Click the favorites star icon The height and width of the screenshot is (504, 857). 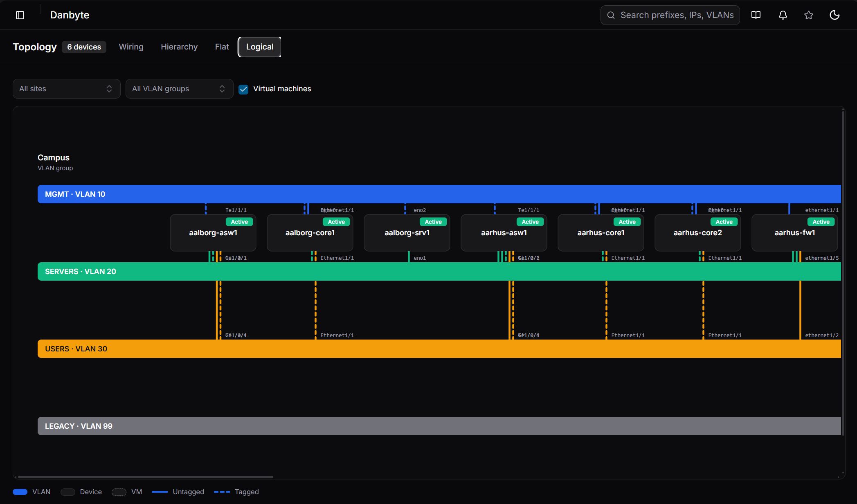point(809,15)
